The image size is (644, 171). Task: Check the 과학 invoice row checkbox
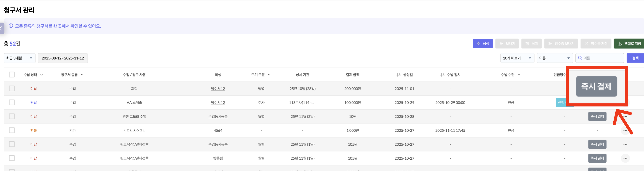(x=12, y=88)
